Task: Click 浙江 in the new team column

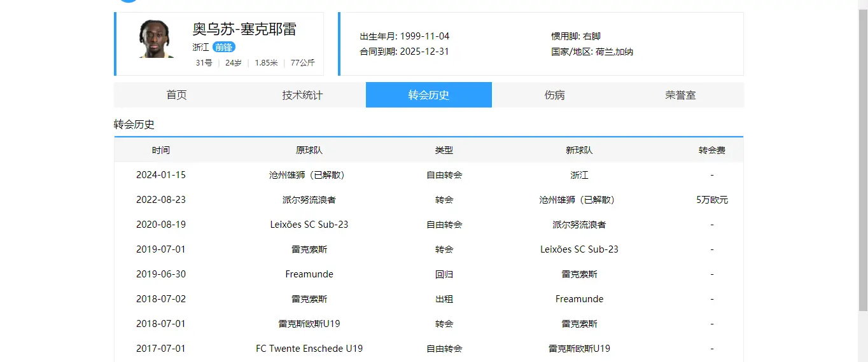Action: [579, 175]
